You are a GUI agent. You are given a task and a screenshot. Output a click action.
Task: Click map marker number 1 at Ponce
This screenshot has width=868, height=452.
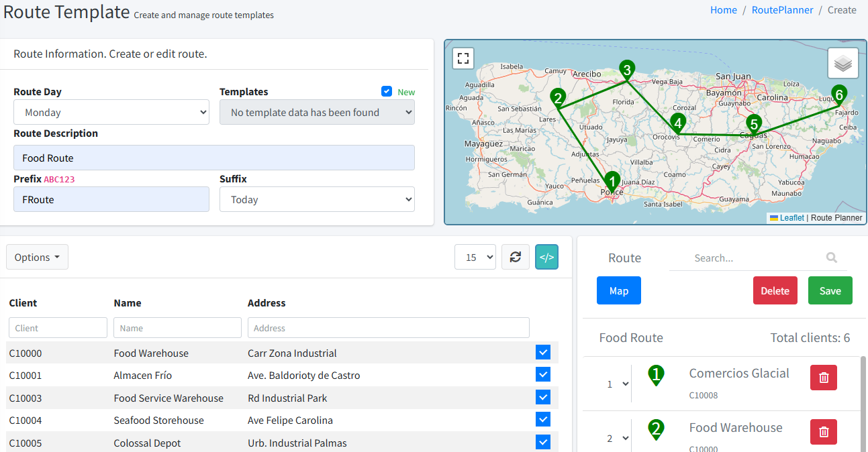coord(612,181)
